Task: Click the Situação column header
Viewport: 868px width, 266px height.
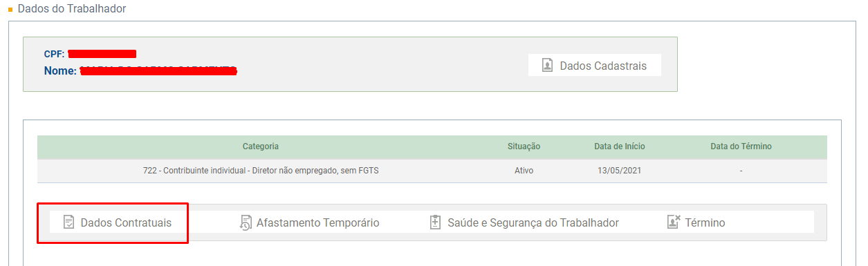Action: [524, 146]
